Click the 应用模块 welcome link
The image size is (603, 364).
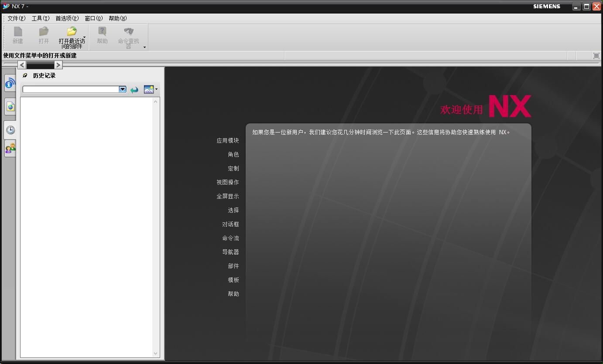pos(228,140)
